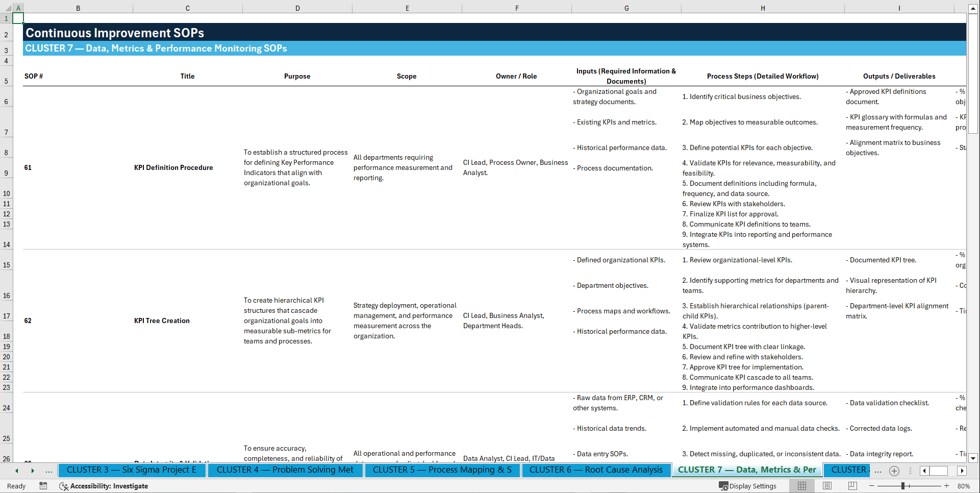
Task: Open Page Break Preview
Action: pos(852,486)
